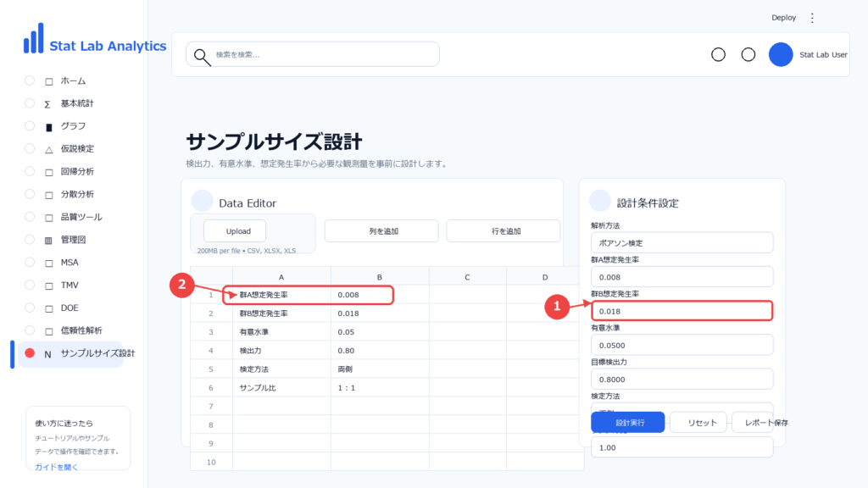Click the triangle icon for 仮説検定
868x488 pixels.
tap(48, 149)
